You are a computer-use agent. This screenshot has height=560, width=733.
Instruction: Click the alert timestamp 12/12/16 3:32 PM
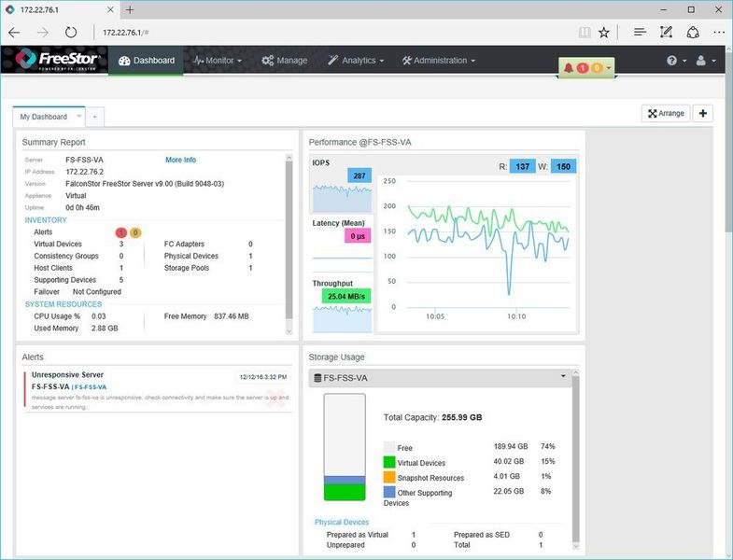coord(262,377)
